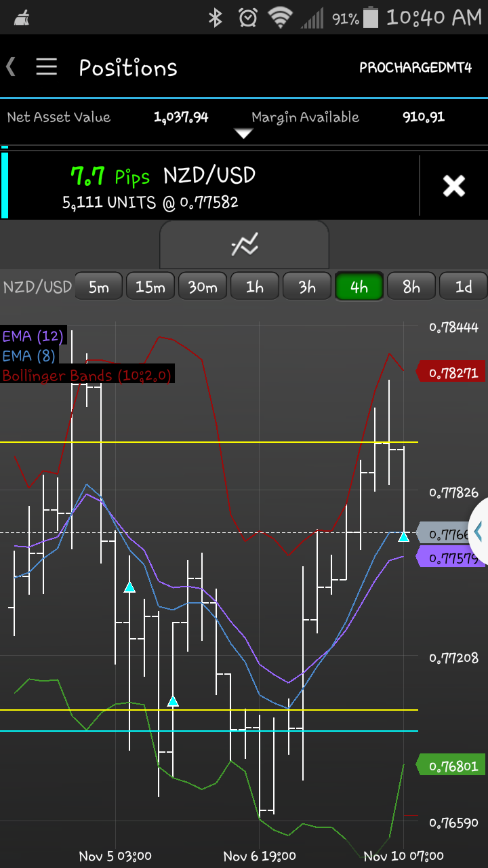This screenshot has width=488, height=868.
Task: Select the 30m timeframe
Action: pos(203,287)
